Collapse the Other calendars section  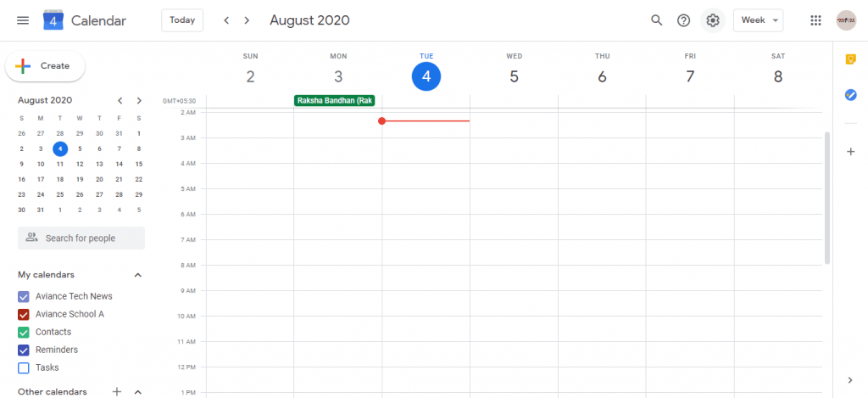coord(138,392)
